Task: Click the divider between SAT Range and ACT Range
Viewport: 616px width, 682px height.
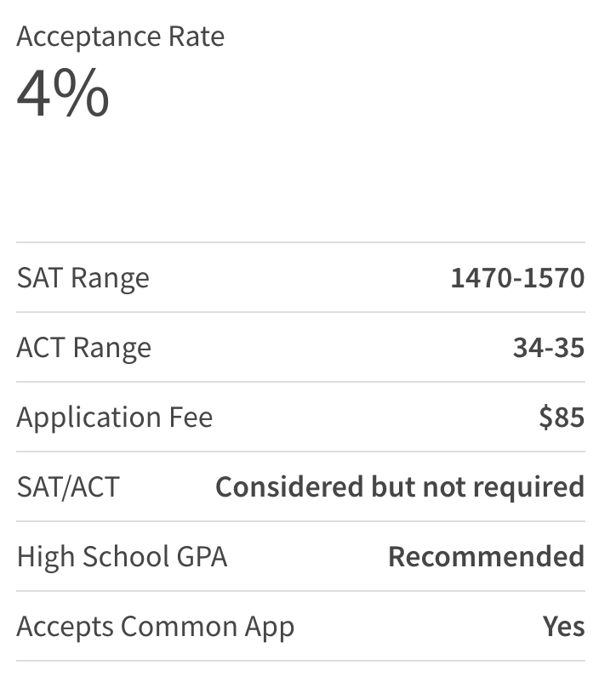Action: [300, 312]
